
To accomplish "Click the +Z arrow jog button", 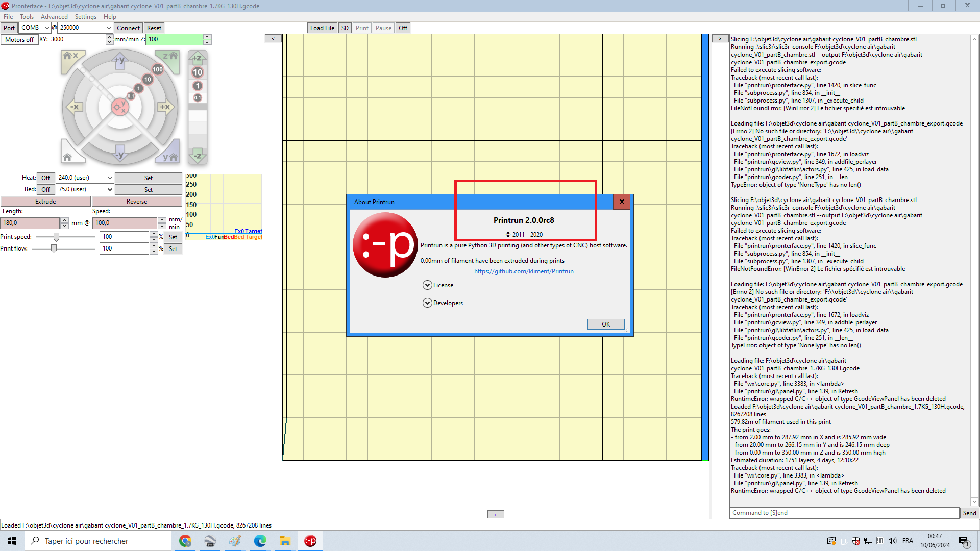I will tap(197, 58).
